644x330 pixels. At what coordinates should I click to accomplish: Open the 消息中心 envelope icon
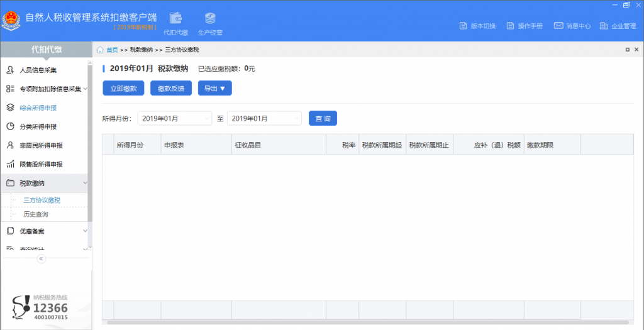pos(558,26)
